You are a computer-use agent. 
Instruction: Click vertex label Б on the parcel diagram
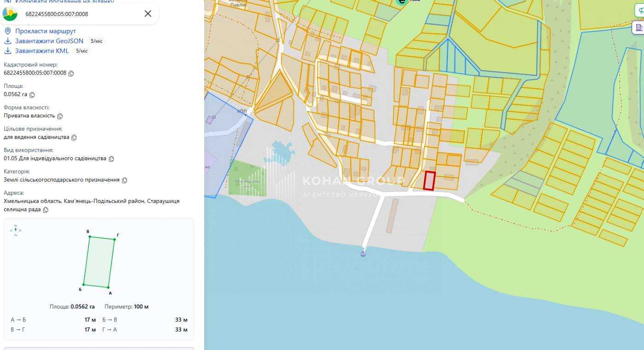tap(80, 289)
